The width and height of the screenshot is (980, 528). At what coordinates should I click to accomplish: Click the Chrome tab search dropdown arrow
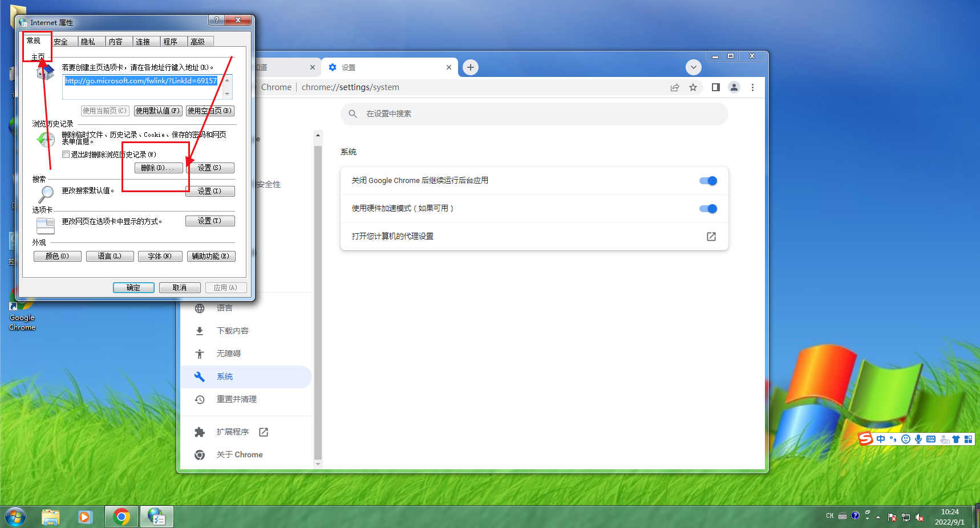coord(693,67)
